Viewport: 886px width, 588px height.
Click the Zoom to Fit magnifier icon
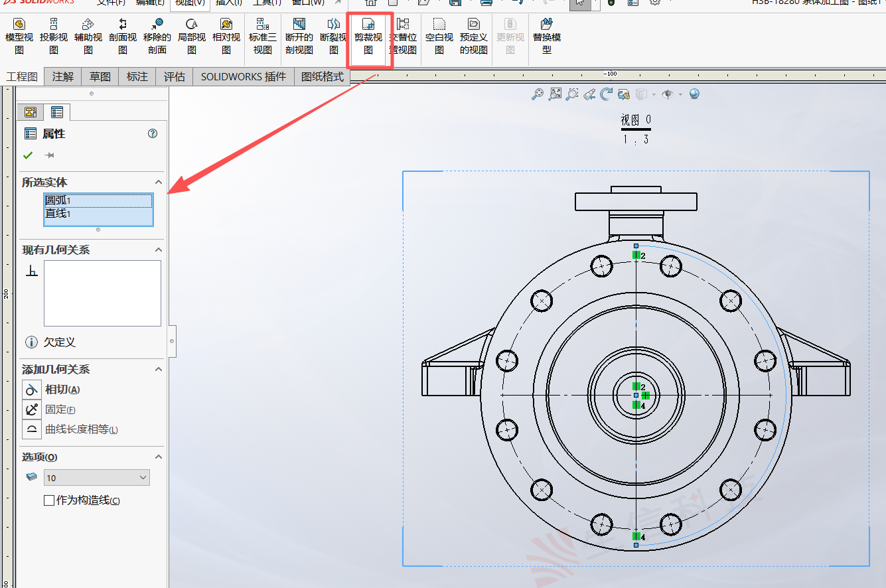(538, 94)
